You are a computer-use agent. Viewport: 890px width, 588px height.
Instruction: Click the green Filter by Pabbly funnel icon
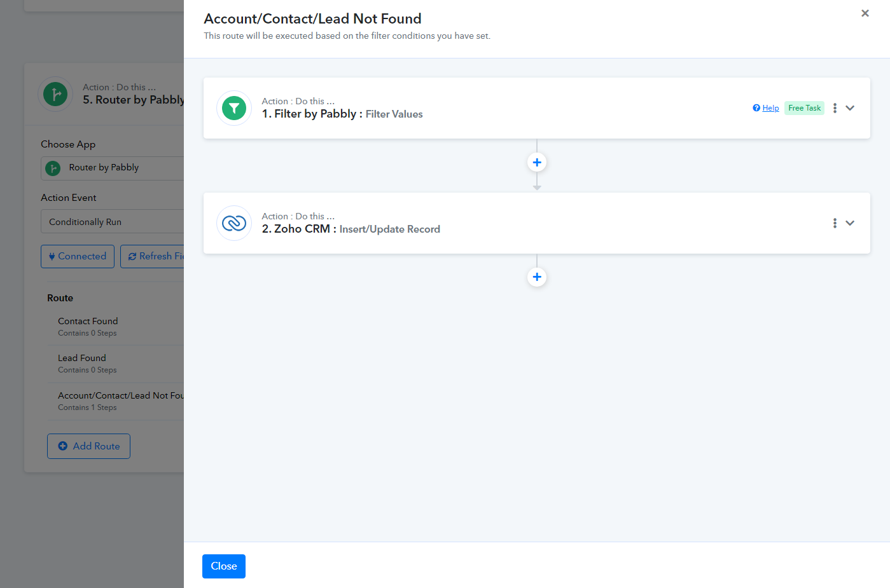234,108
